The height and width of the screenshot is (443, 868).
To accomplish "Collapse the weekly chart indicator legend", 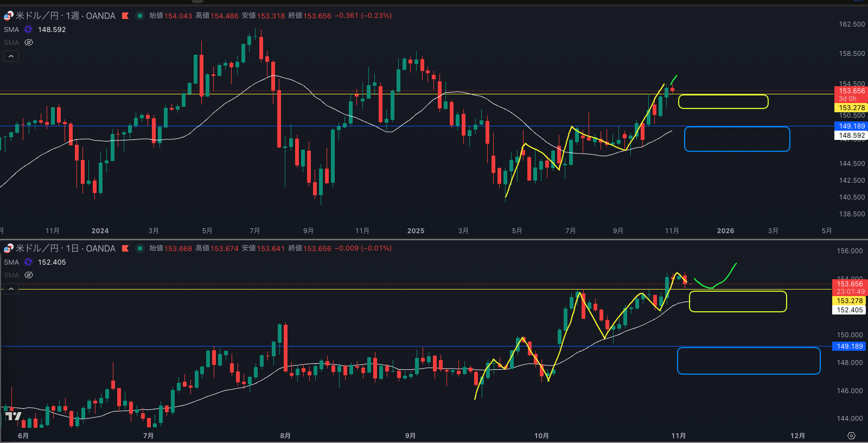I will pyautogui.click(x=11, y=56).
